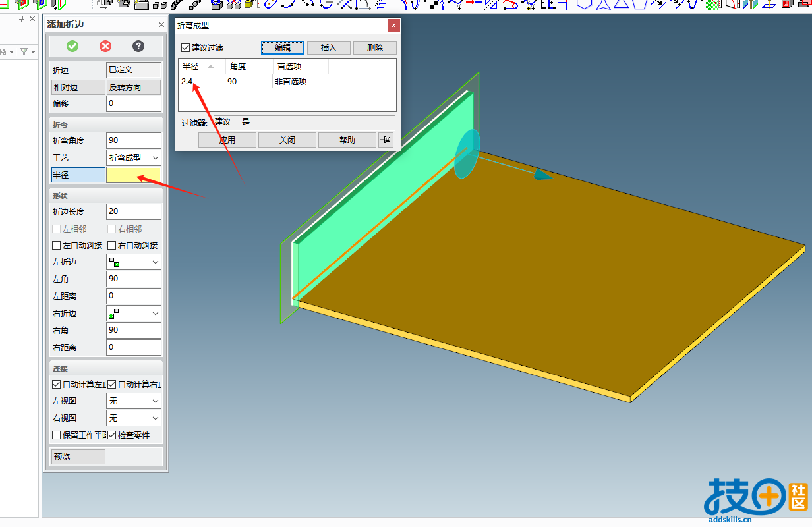The image size is (812, 527).
Task: Toggle the auto-hide pin of the left pane
Action: pyautogui.click(x=22, y=19)
